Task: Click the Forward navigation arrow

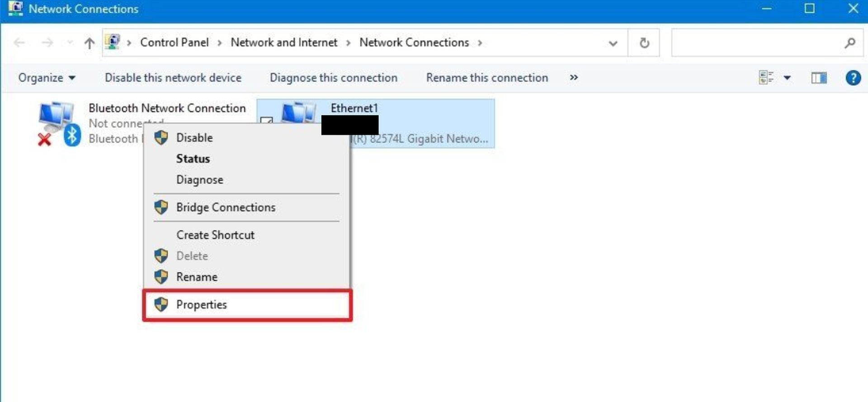Action: [x=47, y=43]
